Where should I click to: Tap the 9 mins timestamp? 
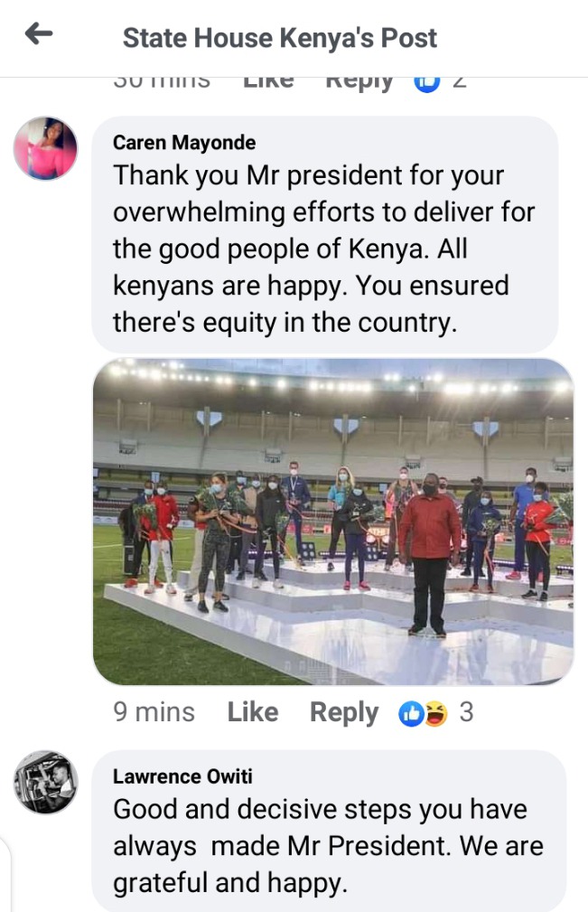(154, 712)
